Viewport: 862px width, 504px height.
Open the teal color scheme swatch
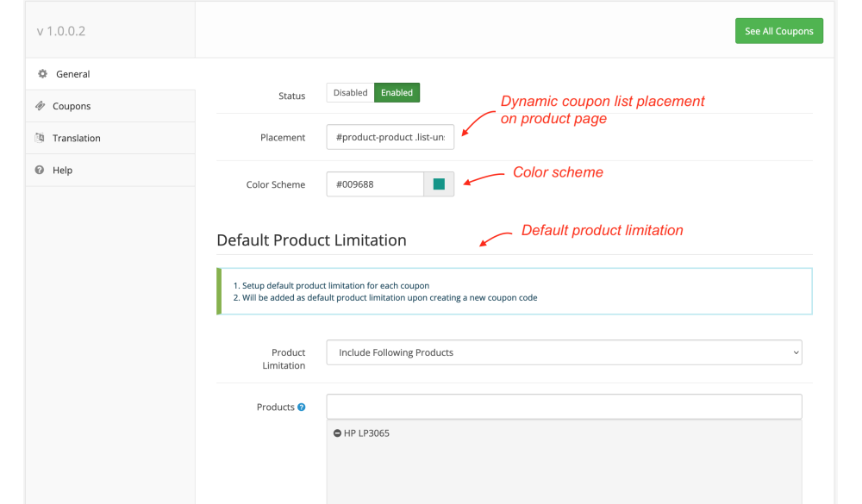439,184
